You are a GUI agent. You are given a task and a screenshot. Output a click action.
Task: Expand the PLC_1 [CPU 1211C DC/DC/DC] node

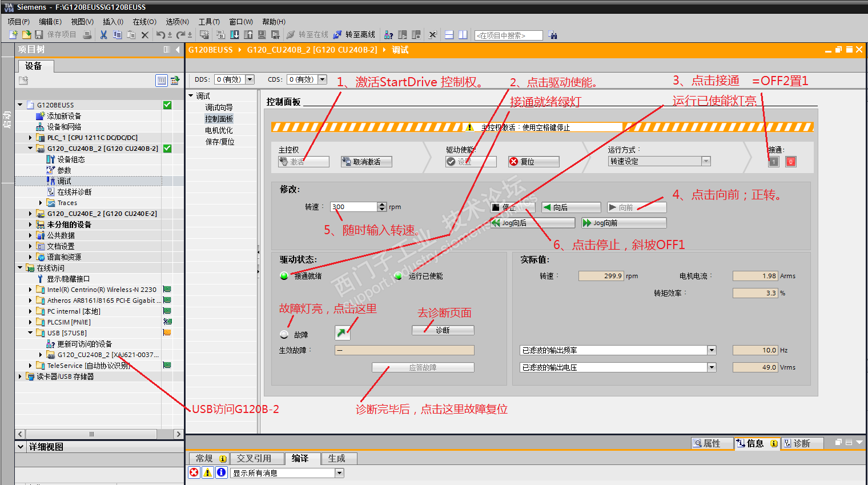click(x=30, y=138)
